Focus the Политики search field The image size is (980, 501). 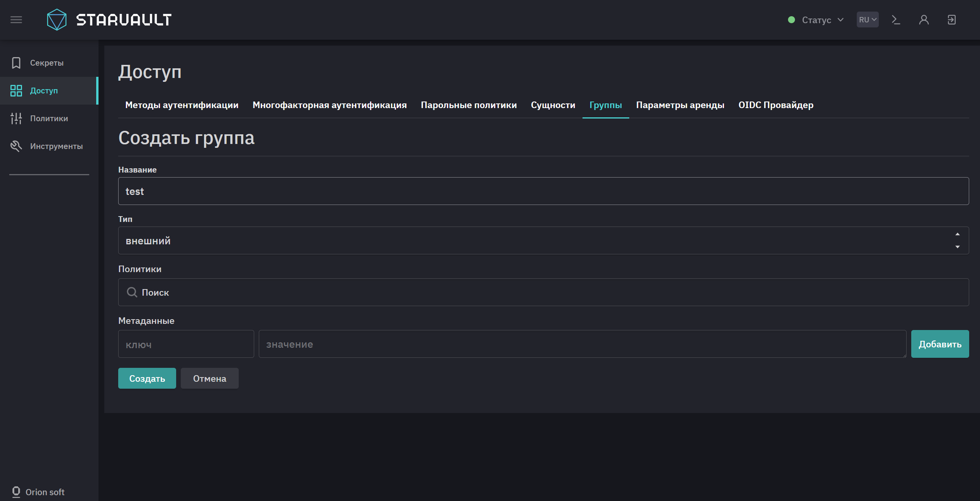[x=544, y=292]
